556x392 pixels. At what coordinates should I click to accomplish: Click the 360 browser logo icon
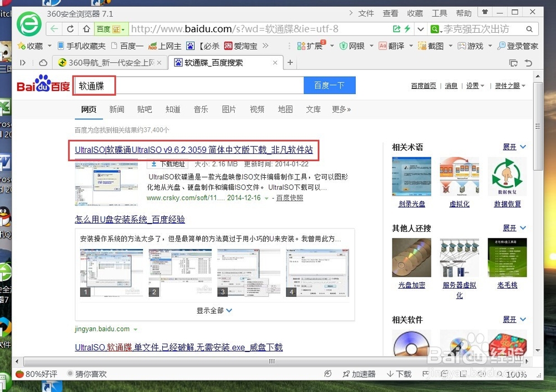[x=29, y=24]
